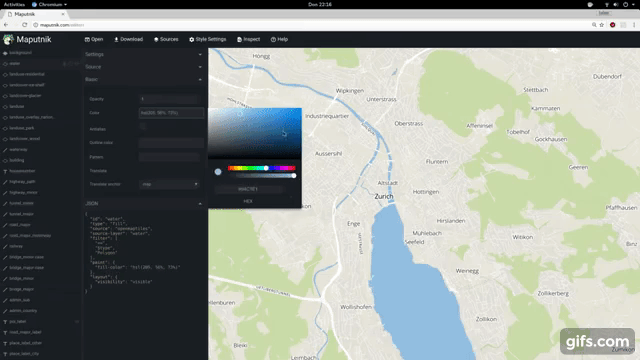
Task: Reload the page using browser refresh icon
Action: click(x=24, y=25)
